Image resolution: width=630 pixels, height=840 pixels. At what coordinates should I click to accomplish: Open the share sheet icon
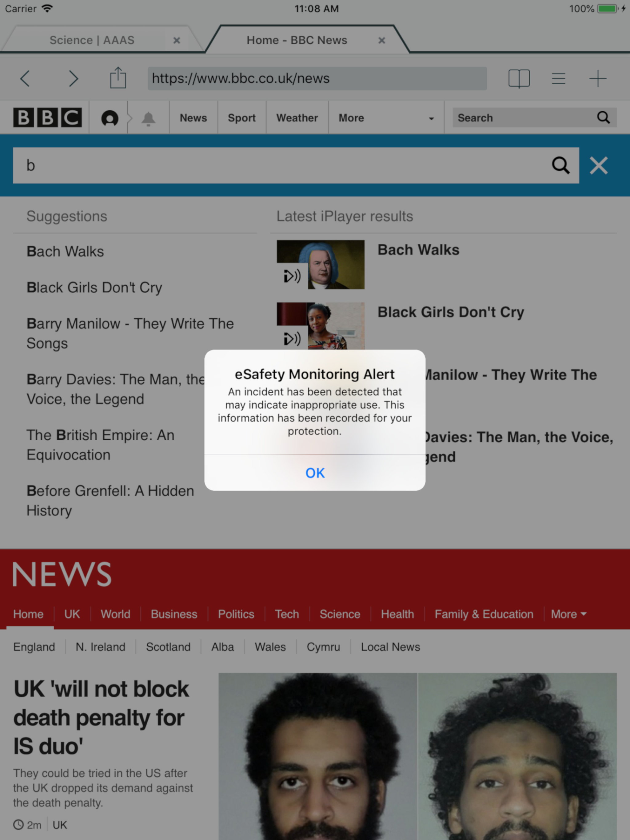(118, 78)
